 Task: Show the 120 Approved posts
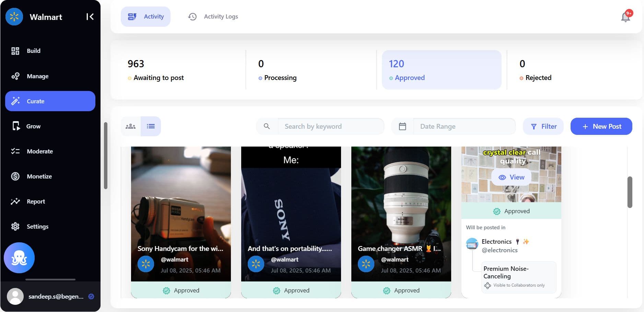click(442, 70)
